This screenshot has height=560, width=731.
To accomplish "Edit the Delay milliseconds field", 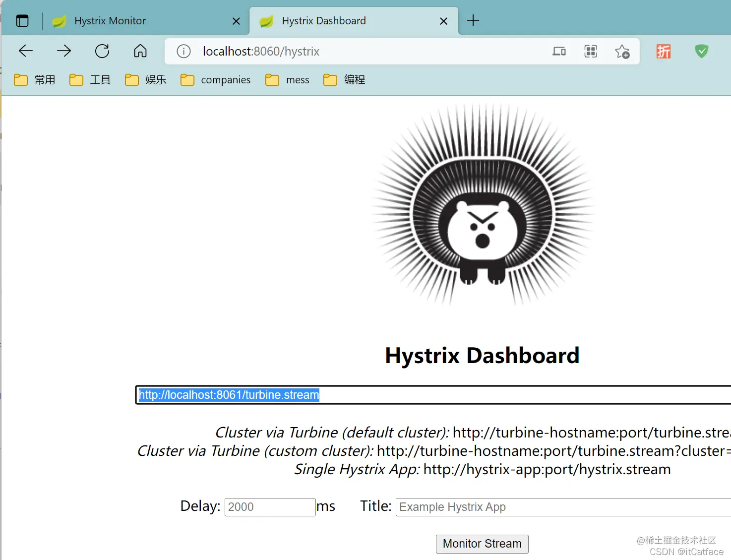I will [x=270, y=507].
